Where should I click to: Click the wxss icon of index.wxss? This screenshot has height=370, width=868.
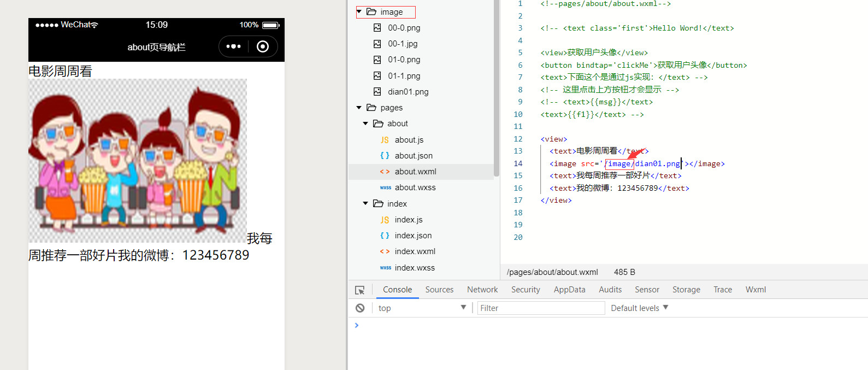pos(386,268)
